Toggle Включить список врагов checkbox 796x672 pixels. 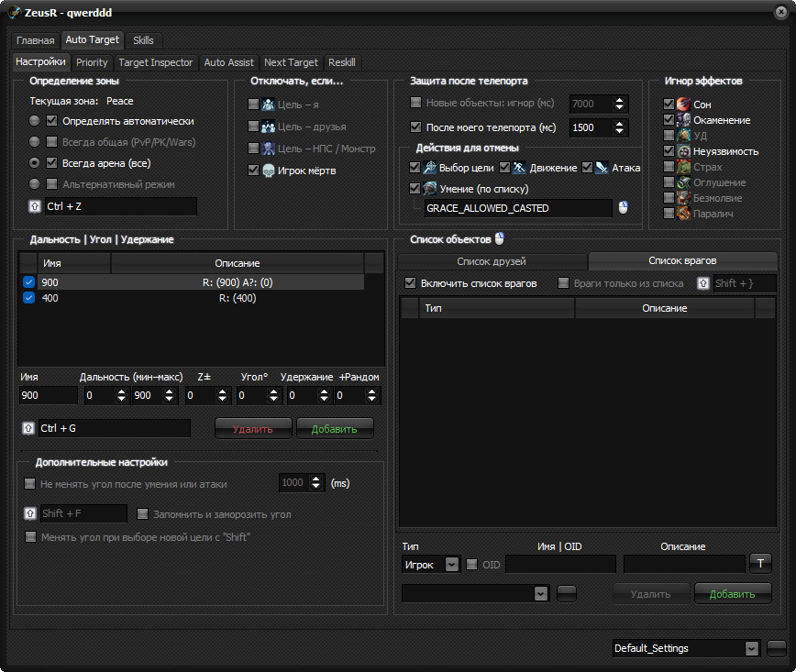(x=410, y=282)
